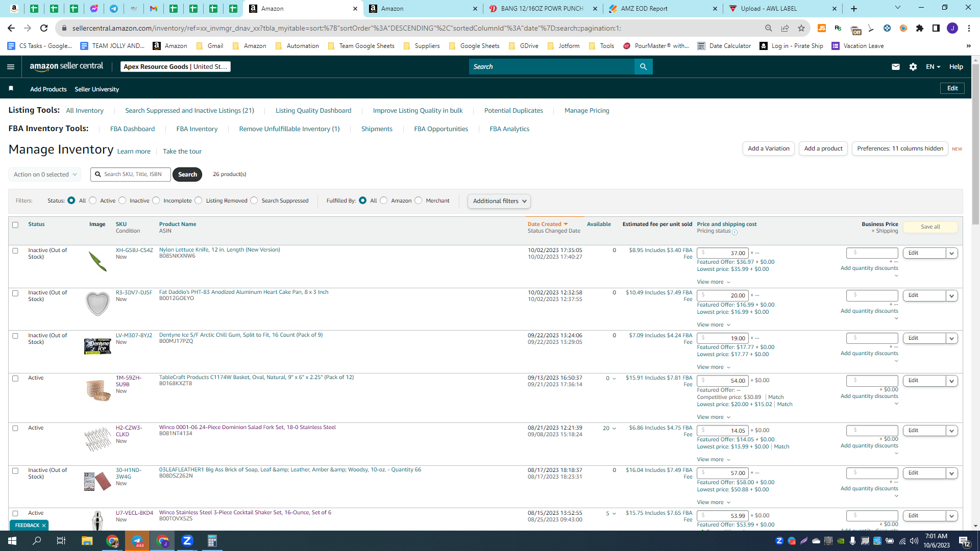The width and height of the screenshot is (980, 551).
Task: Edit price field of Nylon Lettuce Knife
Action: pyautogui.click(x=723, y=253)
